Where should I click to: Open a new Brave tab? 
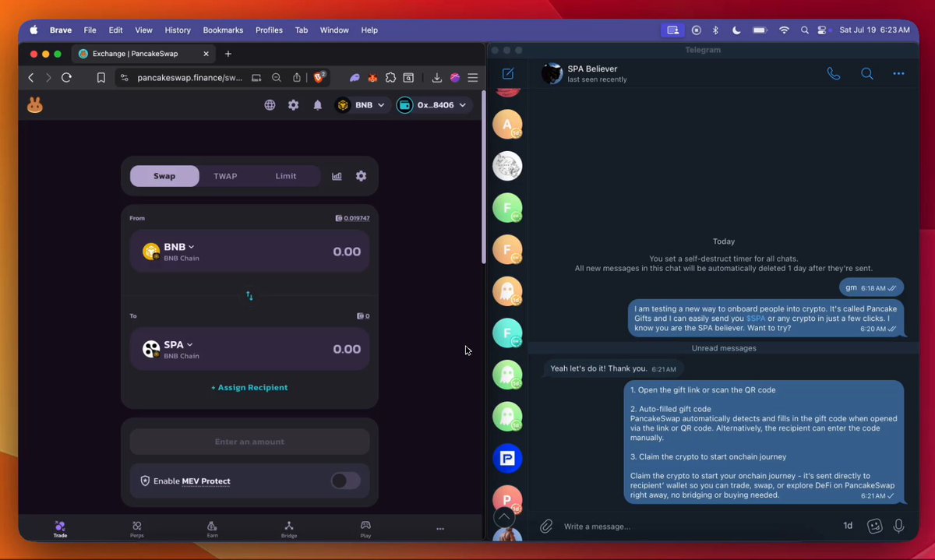pyautogui.click(x=228, y=54)
